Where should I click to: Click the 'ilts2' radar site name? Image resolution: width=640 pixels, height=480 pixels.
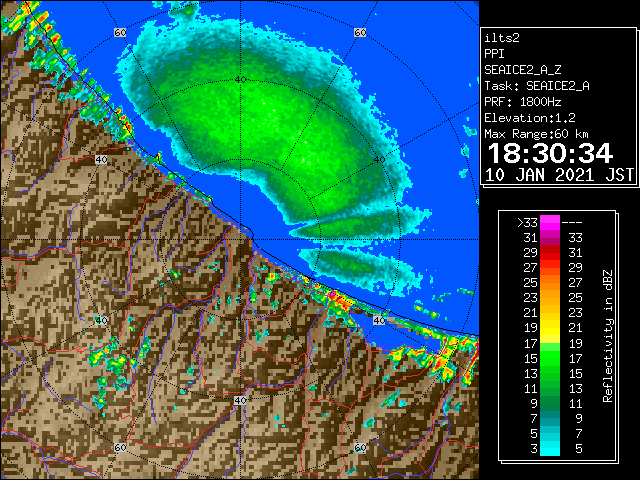502,38
